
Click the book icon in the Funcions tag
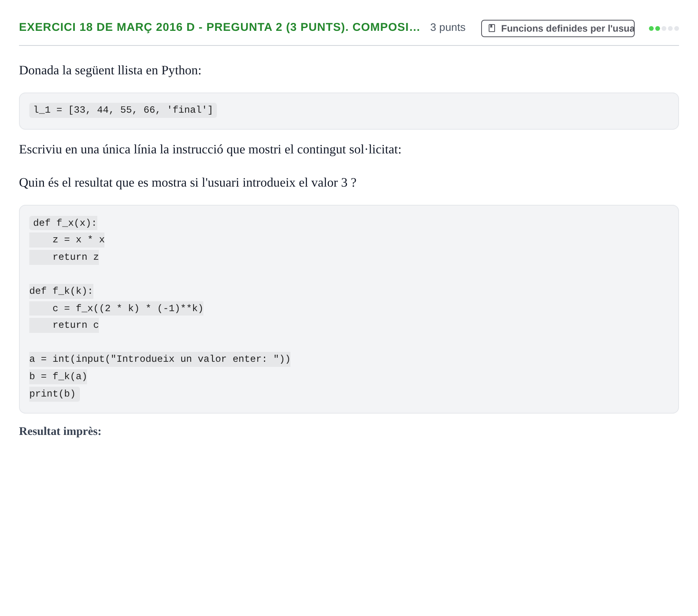(x=492, y=28)
